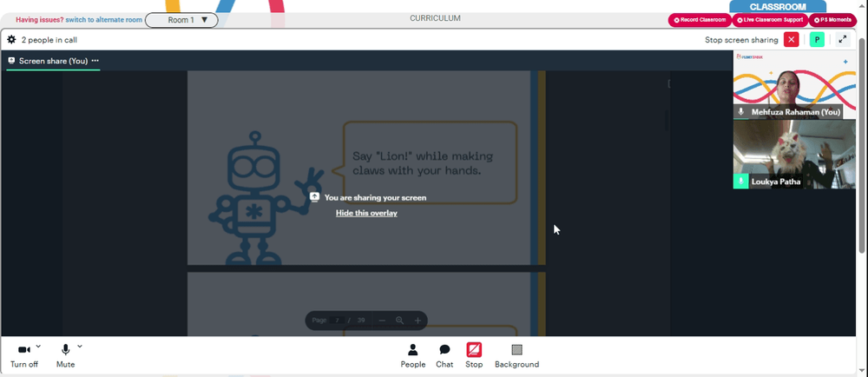The height and width of the screenshot is (377, 868).
Task: Click PDF zoom out minus button
Action: 382,321
